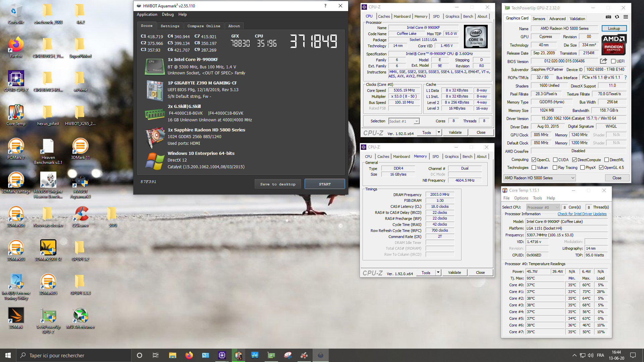The height and width of the screenshot is (362, 644).
Task: Open the Core Temp desktop shortcut
Action: (x=16, y=115)
